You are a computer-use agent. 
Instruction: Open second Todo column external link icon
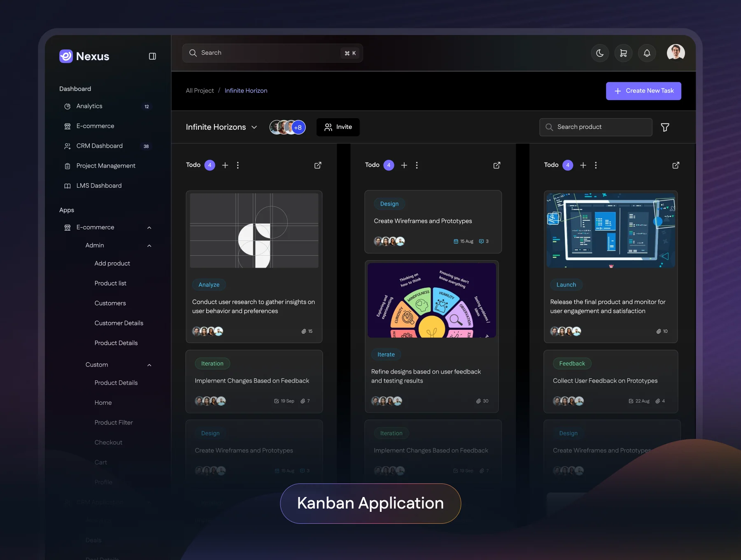click(497, 165)
